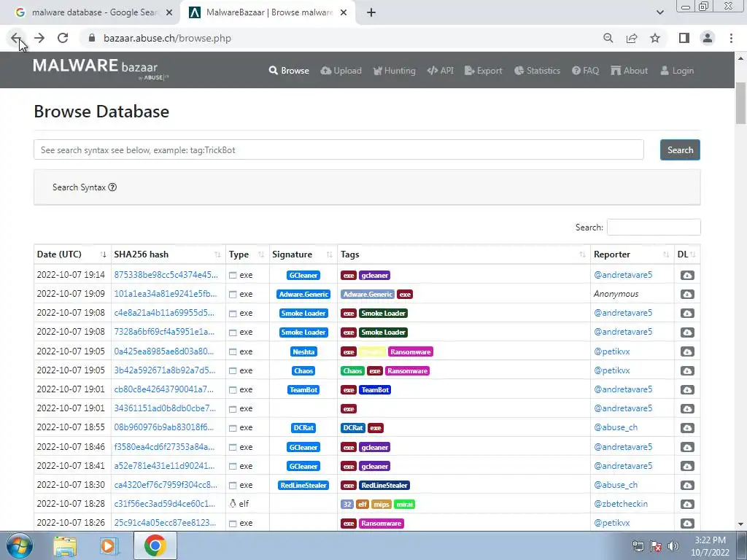Sort table by Date (UTC) column
The height and width of the screenshot is (560, 747).
pyautogui.click(x=72, y=254)
